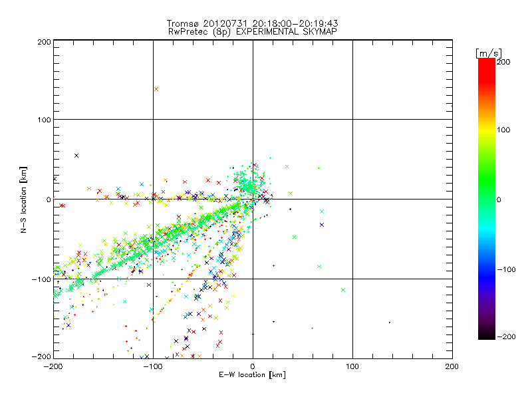Click the x-axis tick label 100
Image resolution: width=532 pixels, height=399 pixels.
coord(352,366)
